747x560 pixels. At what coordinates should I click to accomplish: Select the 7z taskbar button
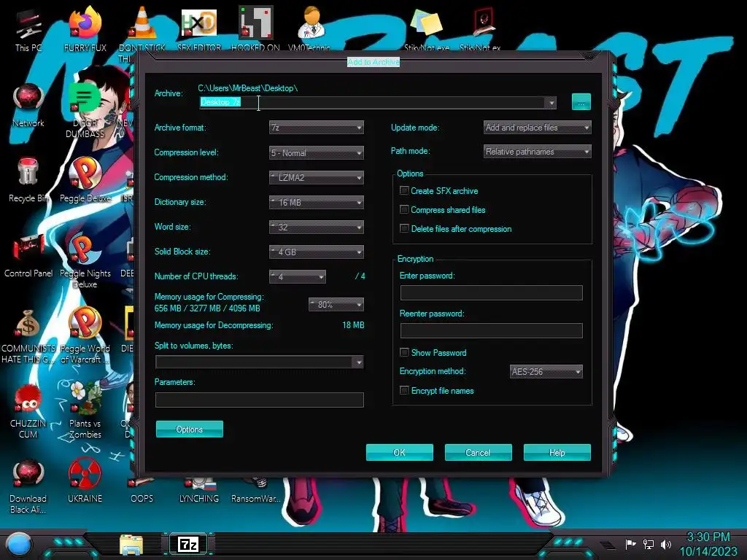(x=188, y=544)
